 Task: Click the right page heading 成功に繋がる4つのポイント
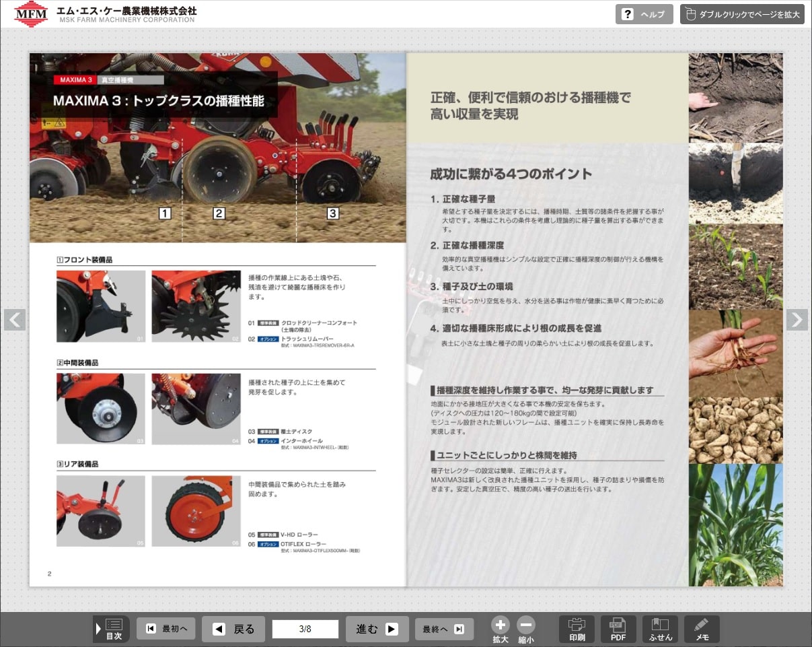[x=511, y=174]
